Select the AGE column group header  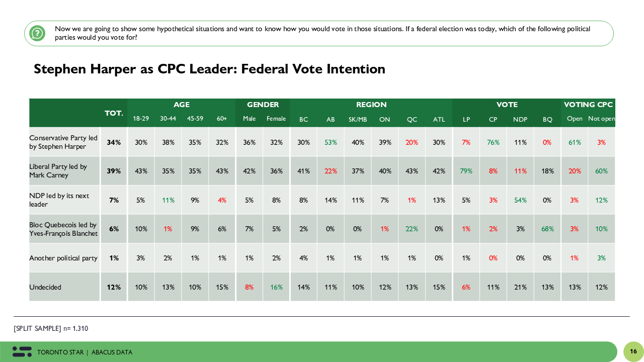tap(181, 105)
